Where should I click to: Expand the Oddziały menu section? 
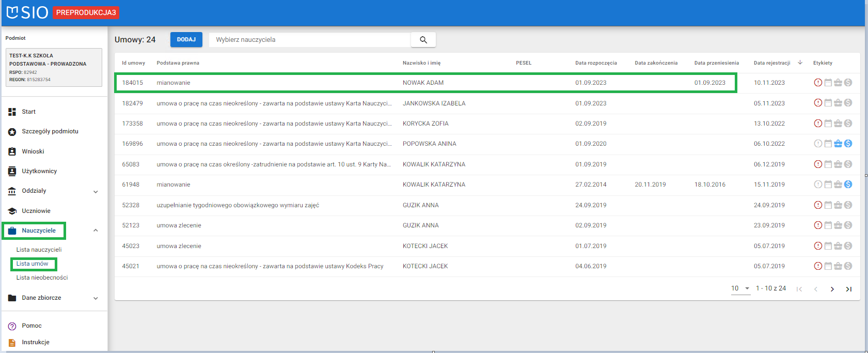[x=96, y=192]
